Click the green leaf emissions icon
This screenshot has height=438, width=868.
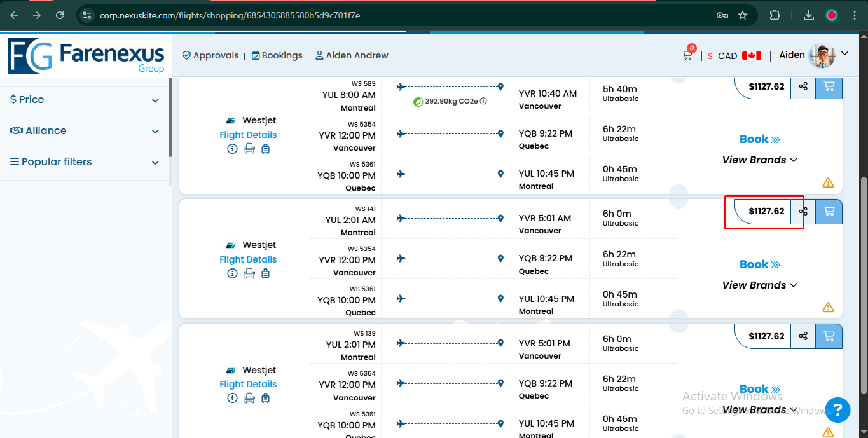(418, 101)
